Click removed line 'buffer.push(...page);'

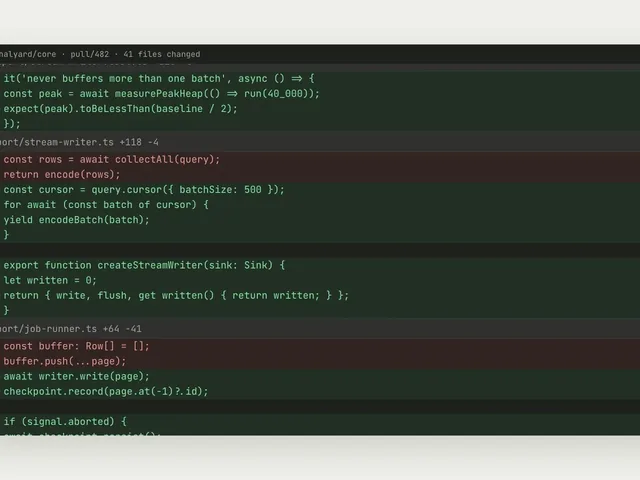[x=320, y=361]
